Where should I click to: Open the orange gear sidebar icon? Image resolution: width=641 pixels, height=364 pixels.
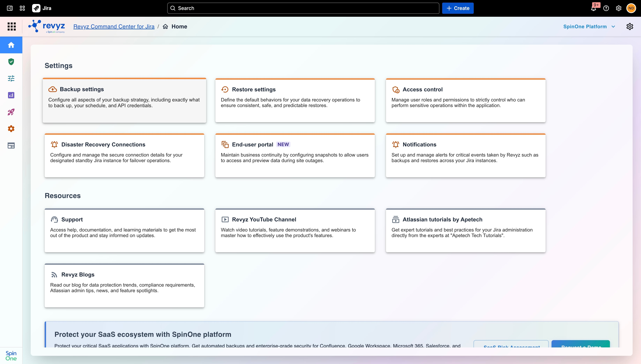pos(11,129)
